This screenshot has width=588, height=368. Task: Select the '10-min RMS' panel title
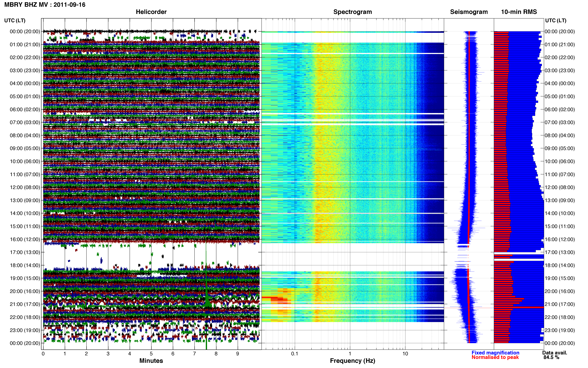(x=519, y=12)
